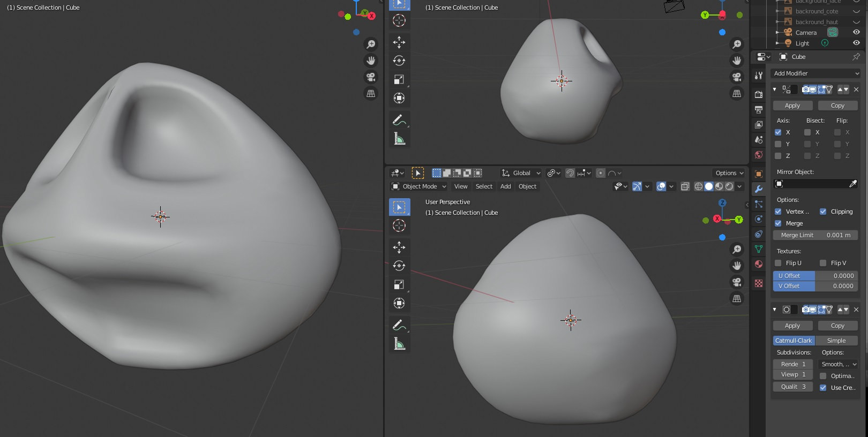Viewport: 868px width, 437px height.
Task: Enable Flip U texture checkbox
Action: 778,263
